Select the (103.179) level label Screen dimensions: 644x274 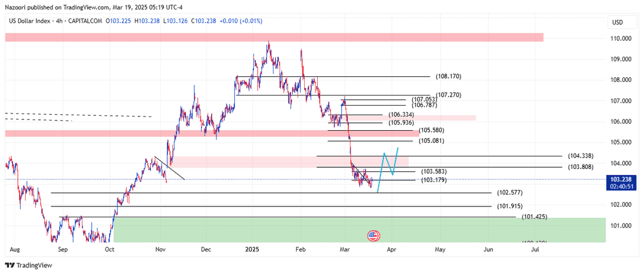[433, 180]
